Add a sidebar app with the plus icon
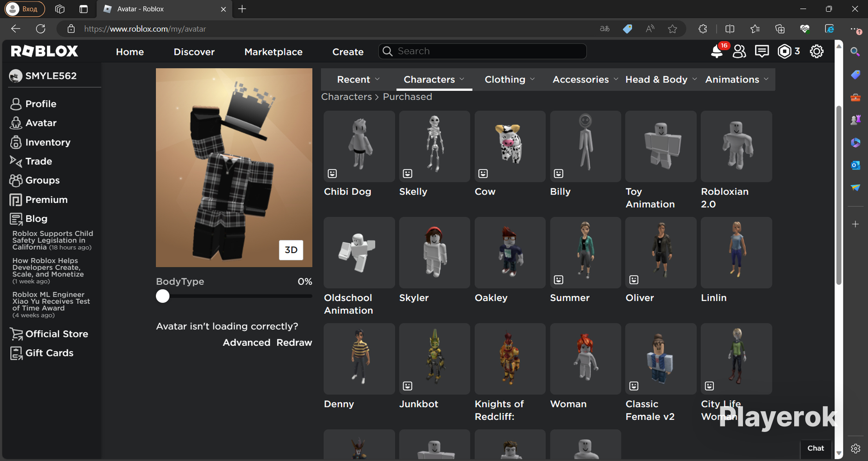 point(855,224)
